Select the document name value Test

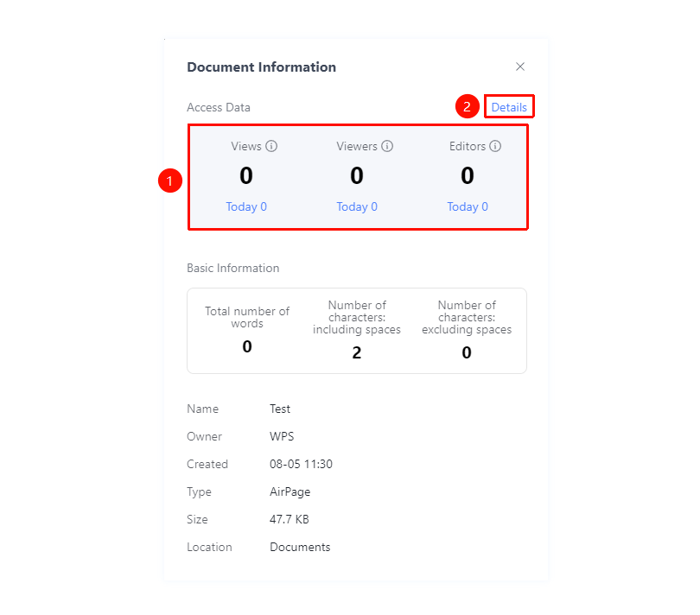(x=280, y=409)
